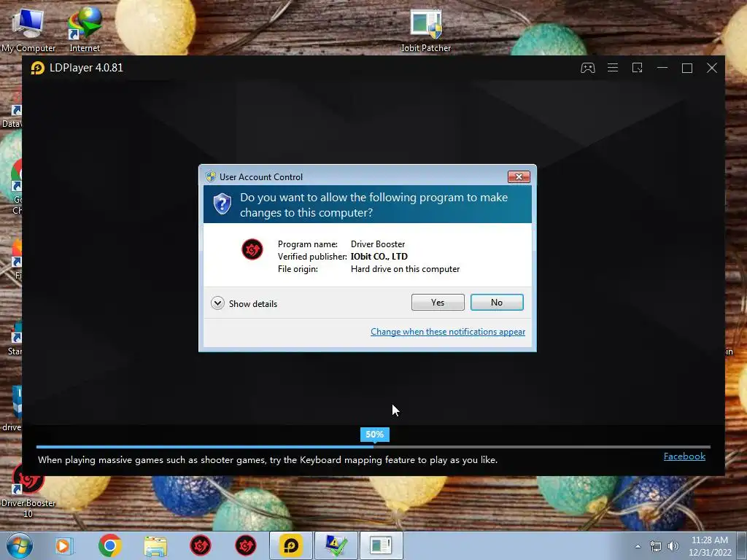The width and height of the screenshot is (747, 560).
Task: Open Internet Download Manager desktop icon
Action: (x=85, y=29)
